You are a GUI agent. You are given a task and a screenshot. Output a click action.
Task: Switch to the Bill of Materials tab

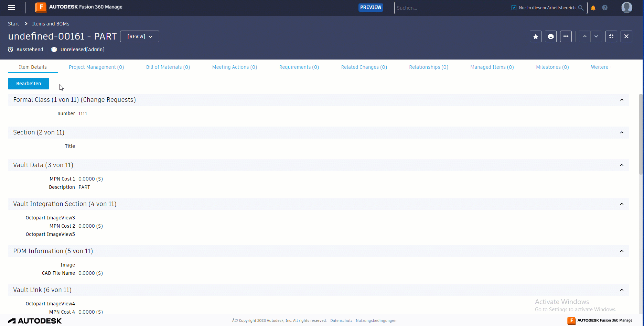(x=168, y=67)
